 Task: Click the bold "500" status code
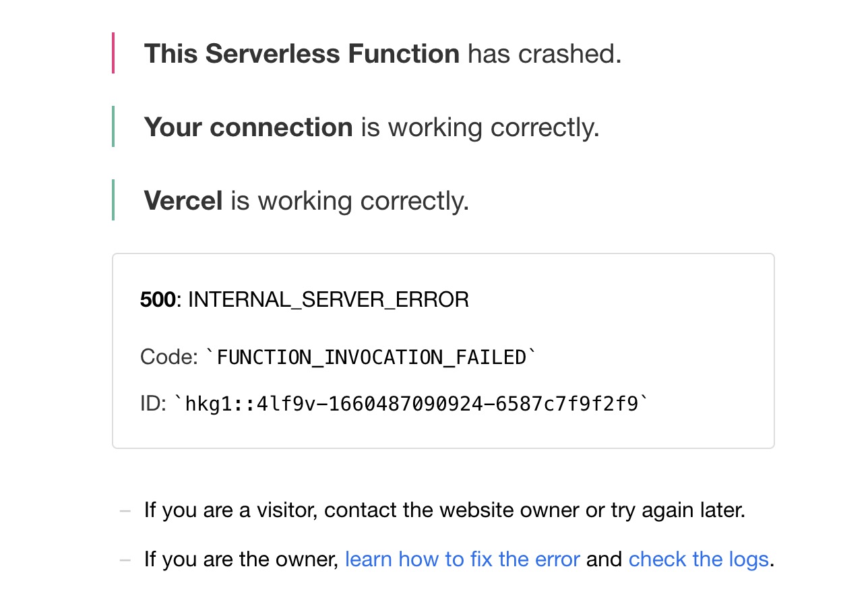[158, 299]
